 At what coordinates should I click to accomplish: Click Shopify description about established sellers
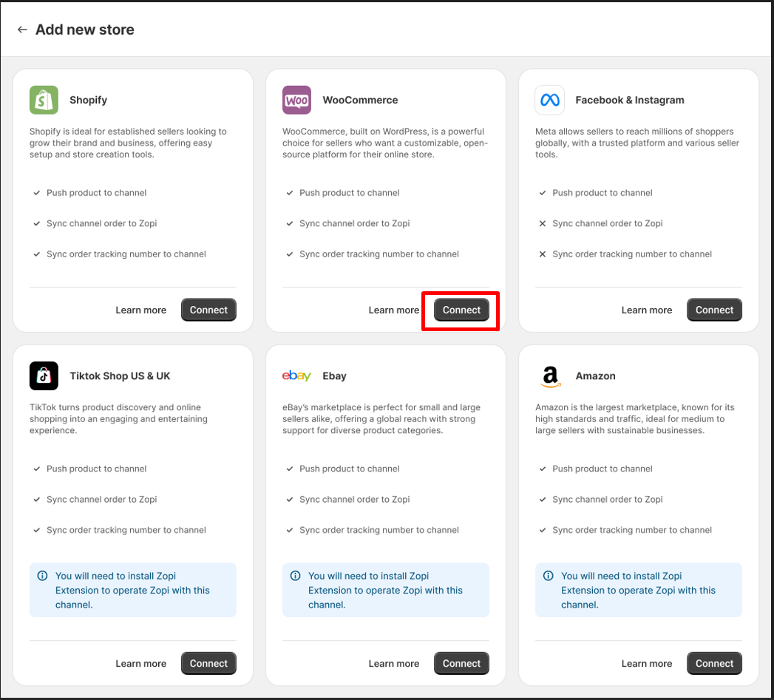click(x=128, y=143)
